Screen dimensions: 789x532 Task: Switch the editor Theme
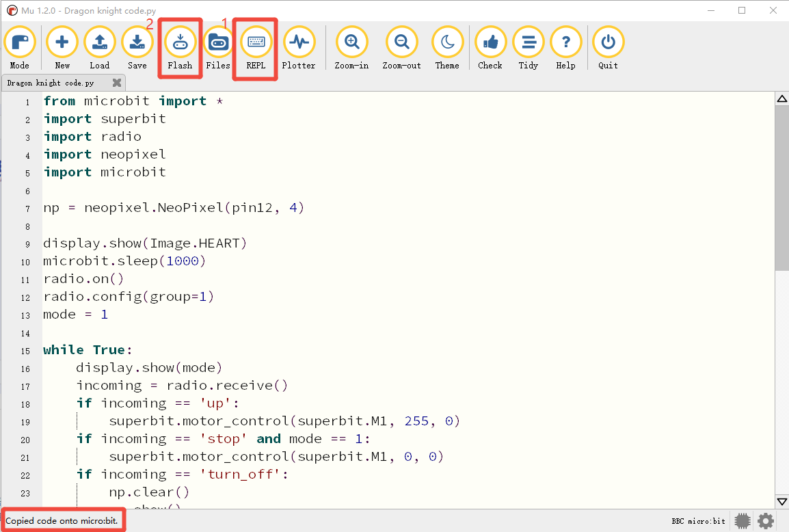[x=447, y=49]
